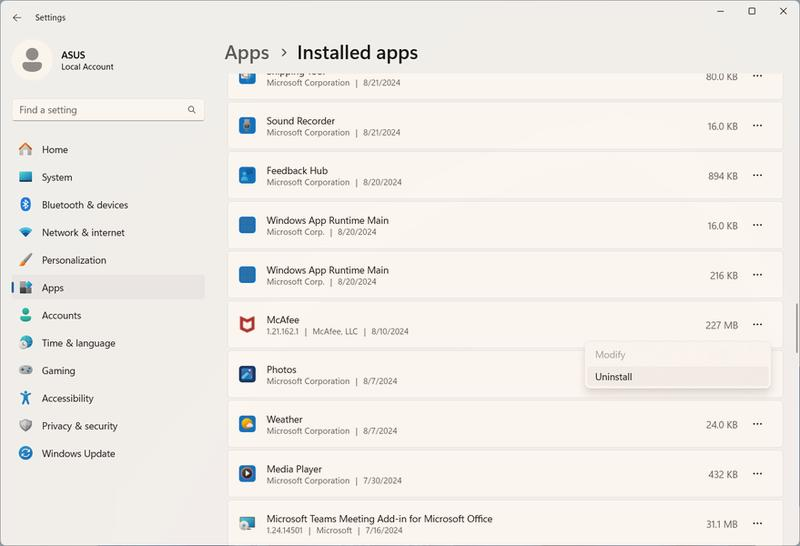Click the McAfee app name

tap(283, 320)
